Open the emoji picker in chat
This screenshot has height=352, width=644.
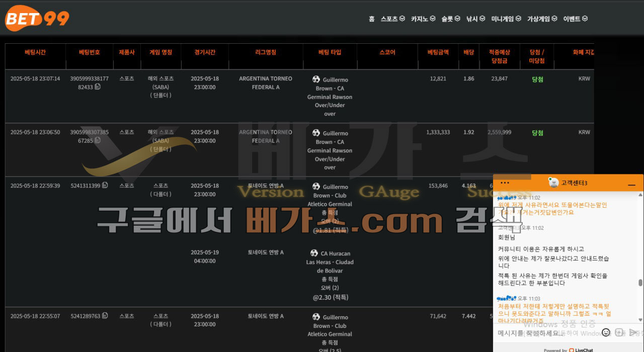pos(606,332)
